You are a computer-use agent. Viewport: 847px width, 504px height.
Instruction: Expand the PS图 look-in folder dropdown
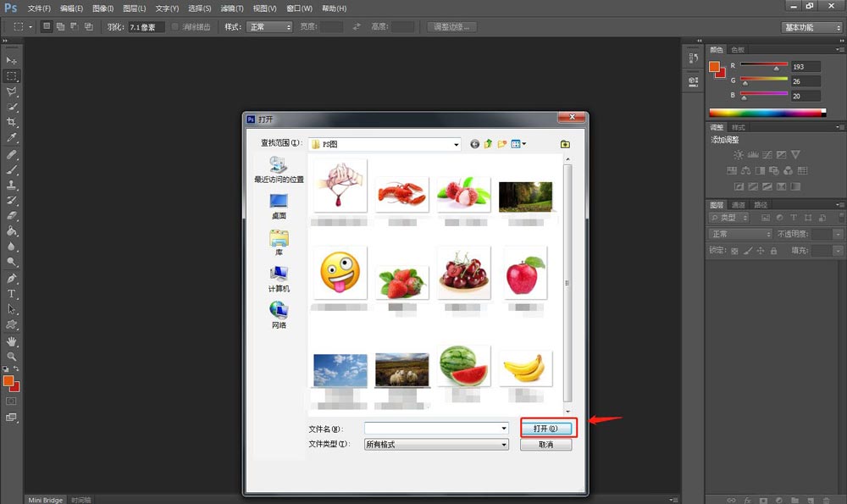point(457,144)
